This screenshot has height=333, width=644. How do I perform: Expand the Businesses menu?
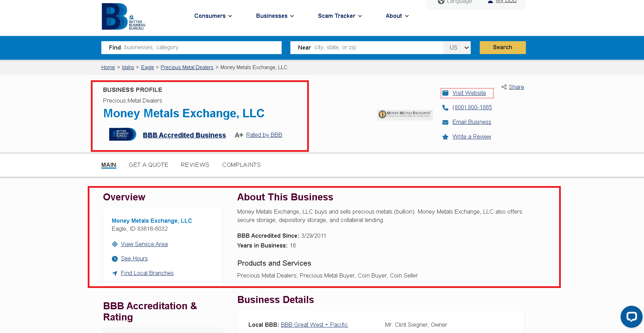click(x=275, y=16)
